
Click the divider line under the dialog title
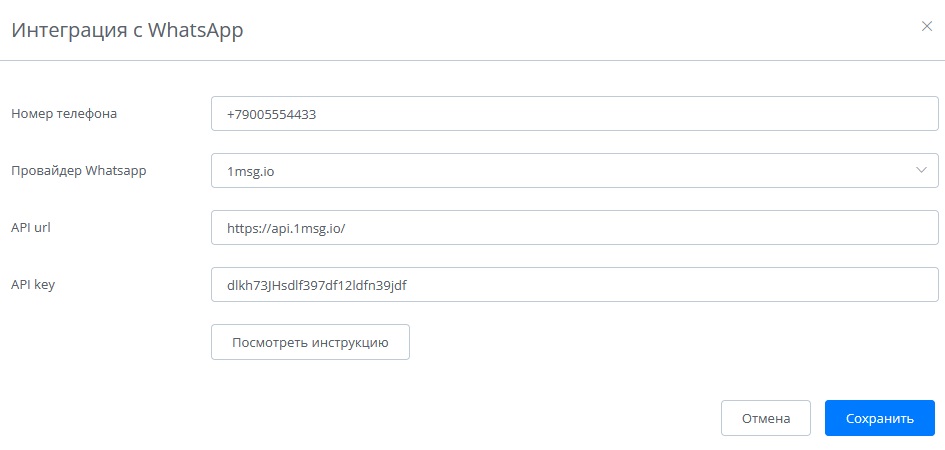coord(472,61)
